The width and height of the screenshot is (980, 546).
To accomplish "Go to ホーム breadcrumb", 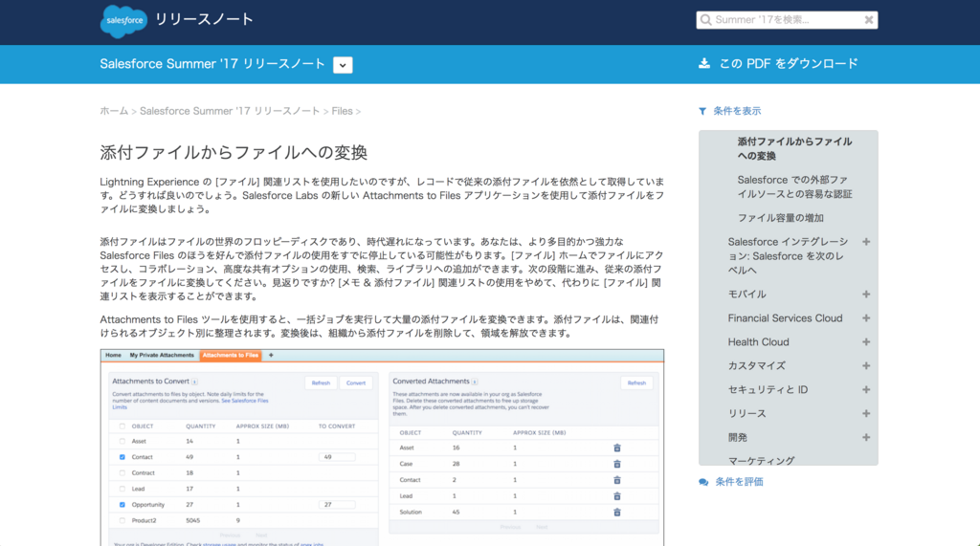I will click(114, 111).
